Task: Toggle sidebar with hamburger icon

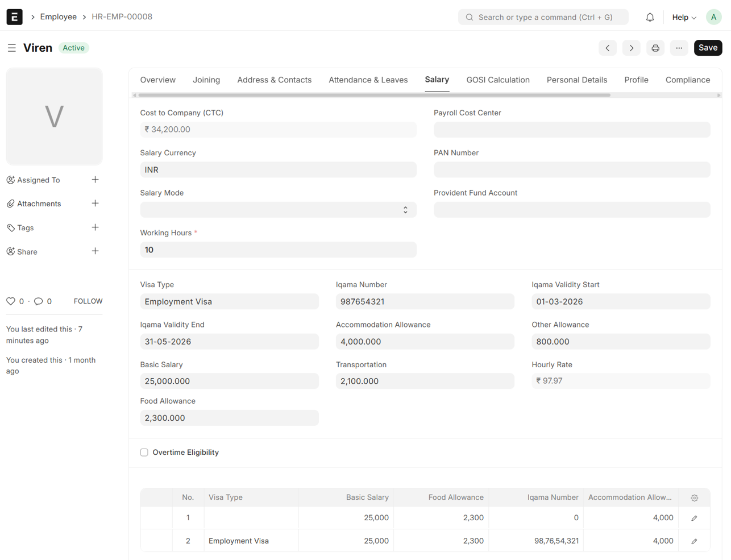Action: 11,48
